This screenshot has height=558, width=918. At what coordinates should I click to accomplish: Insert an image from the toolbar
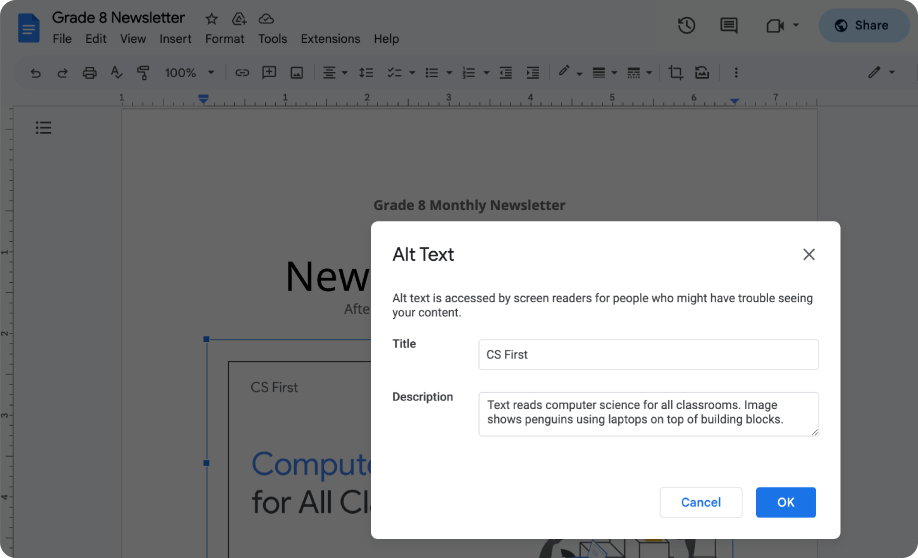coord(297,73)
